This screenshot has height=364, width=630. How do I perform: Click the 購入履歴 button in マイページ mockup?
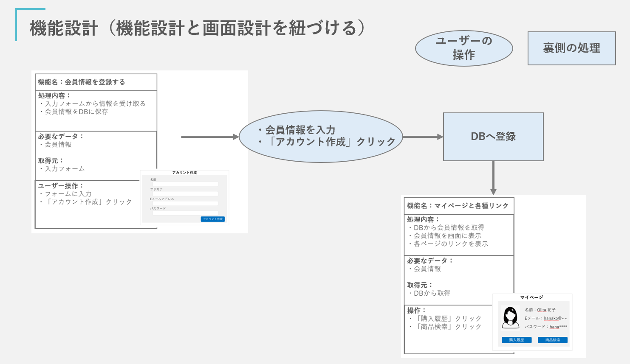coord(517,340)
